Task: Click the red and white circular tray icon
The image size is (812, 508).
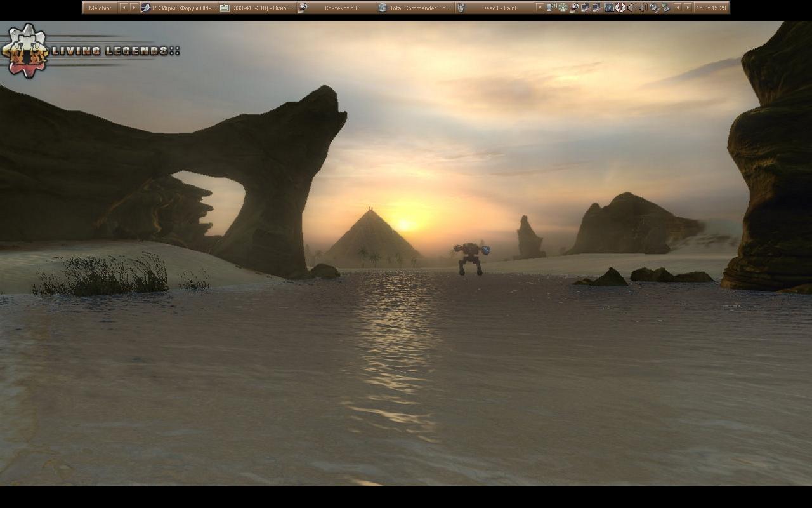Action: pyautogui.click(x=620, y=8)
